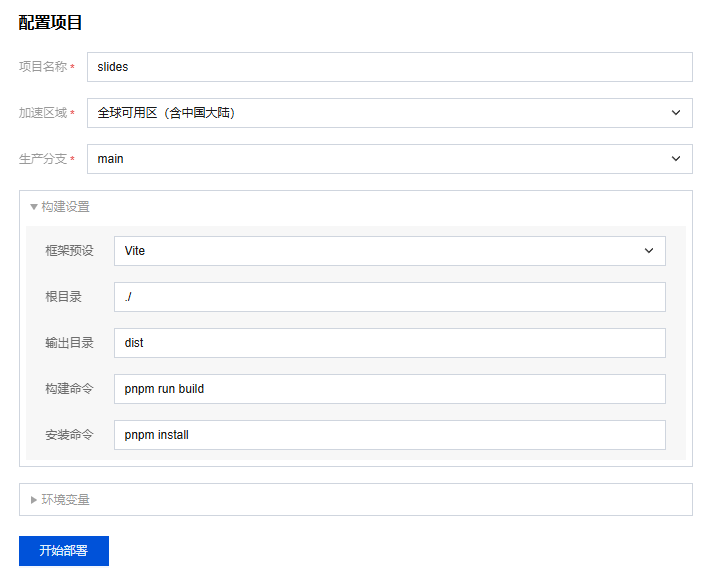Expand the 环境变量 section
Viewport: 712px width, 580px height.
pyautogui.click(x=66, y=500)
